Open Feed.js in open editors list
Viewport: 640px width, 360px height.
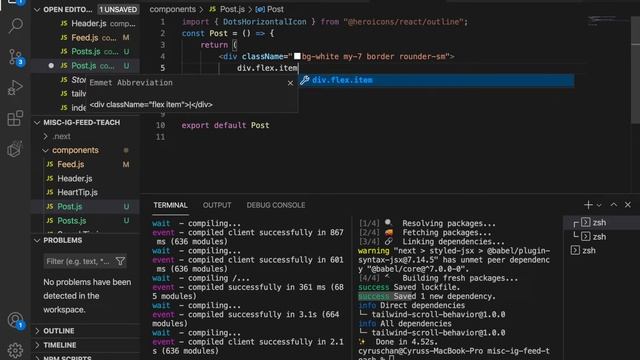[x=84, y=38]
